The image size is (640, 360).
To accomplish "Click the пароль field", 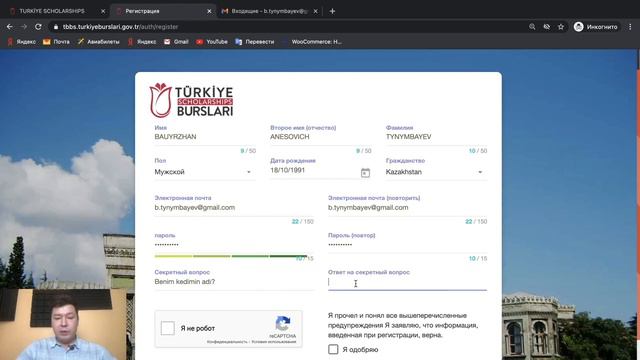I will (234, 244).
